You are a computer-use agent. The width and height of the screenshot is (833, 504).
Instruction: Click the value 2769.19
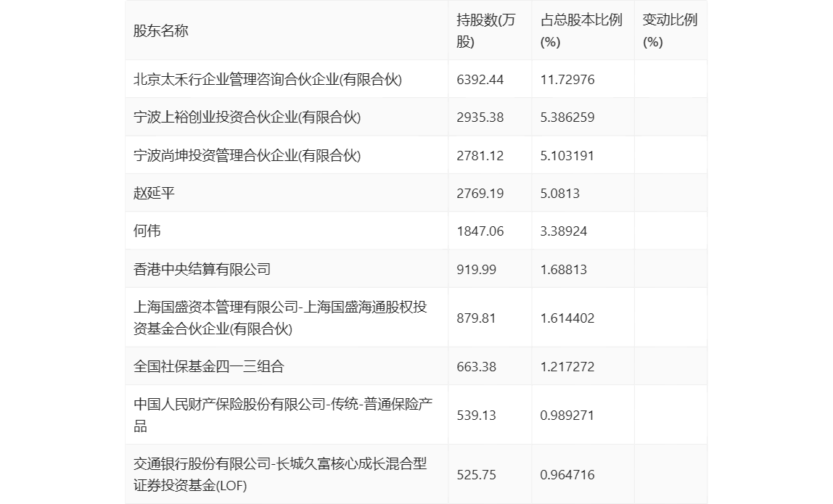click(480, 194)
